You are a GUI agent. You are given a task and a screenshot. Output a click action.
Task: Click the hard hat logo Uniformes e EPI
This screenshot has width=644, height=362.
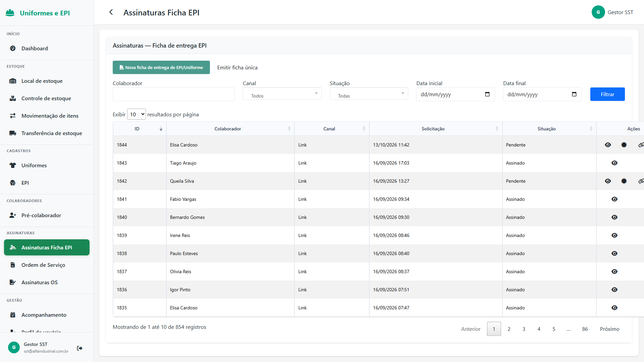(x=10, y=13)
